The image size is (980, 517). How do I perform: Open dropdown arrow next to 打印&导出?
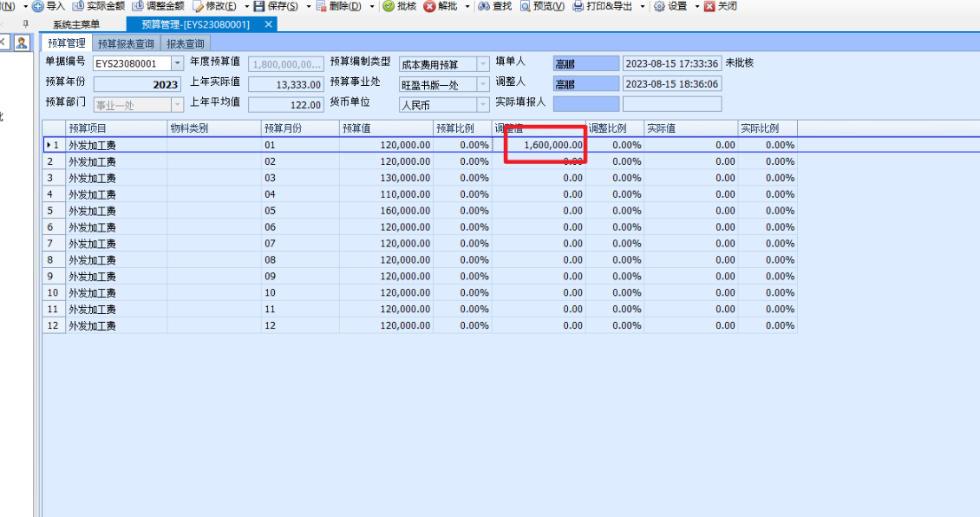click(642, 6)
